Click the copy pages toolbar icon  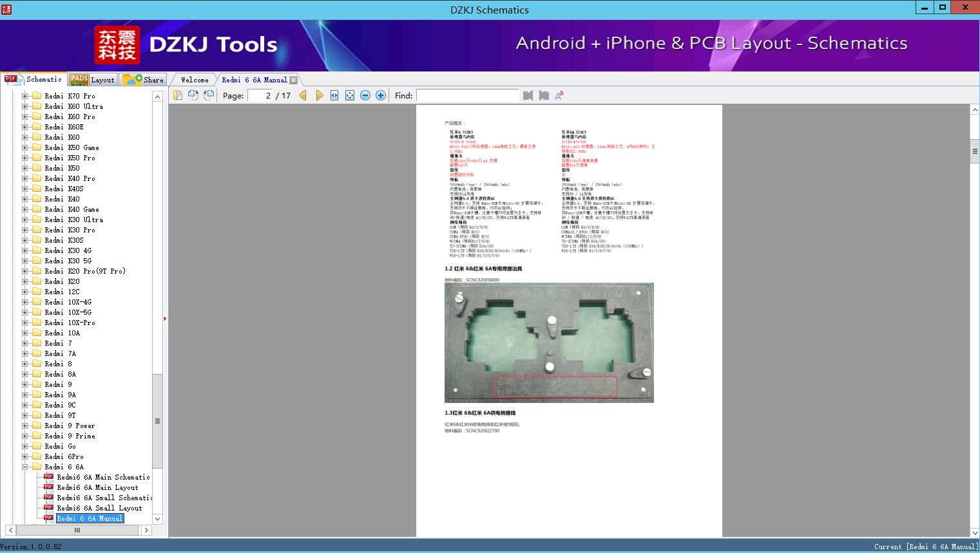pos(178,95)
